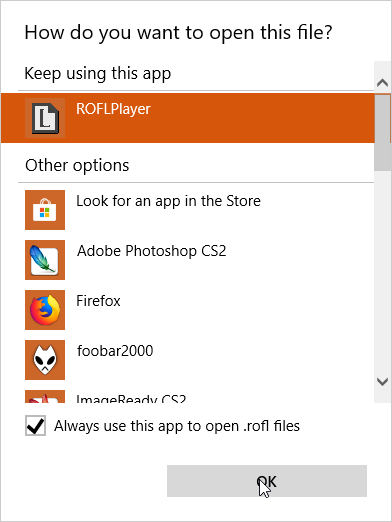Image resolution: width=392 pixels, height=522 pixels.
Task: Click the Firefox browser icon
Action: (x=45, y=310)
